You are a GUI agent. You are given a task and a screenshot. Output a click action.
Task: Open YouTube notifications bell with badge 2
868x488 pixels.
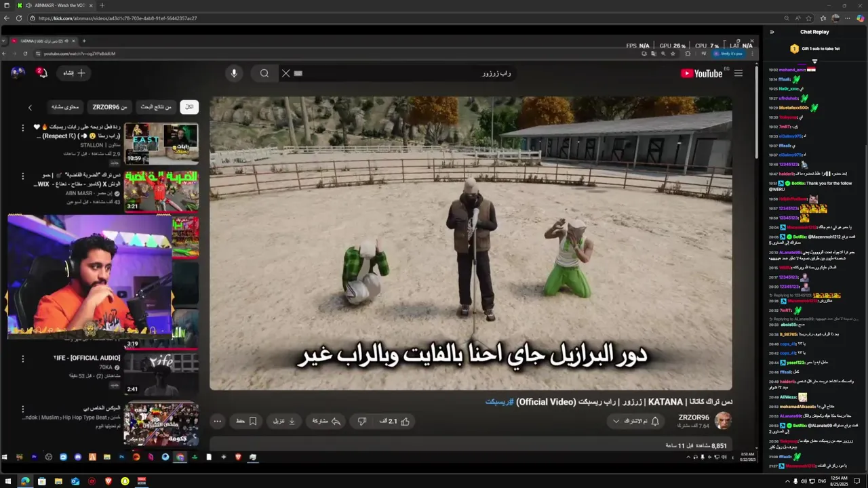tap(42, 73)
